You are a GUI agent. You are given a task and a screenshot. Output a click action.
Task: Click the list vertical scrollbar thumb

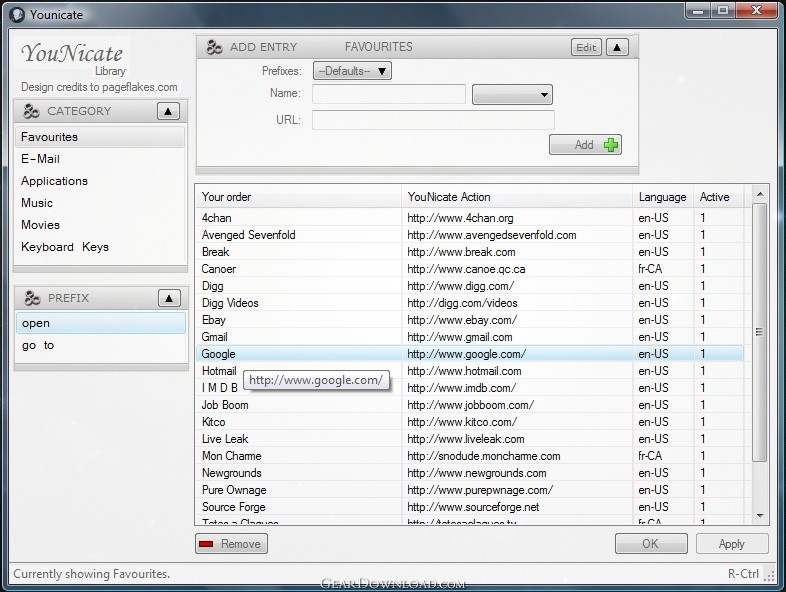(760, 332)
